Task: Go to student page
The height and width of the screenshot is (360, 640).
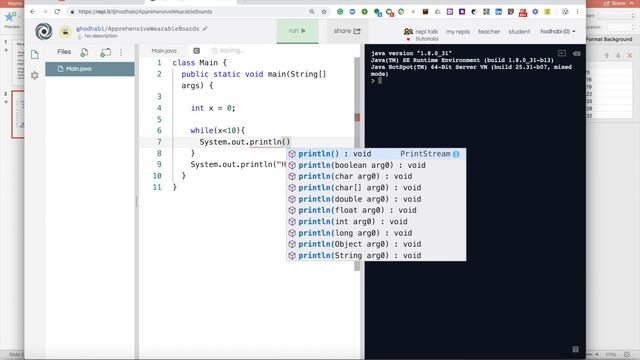Action: [x=519, y=31]
